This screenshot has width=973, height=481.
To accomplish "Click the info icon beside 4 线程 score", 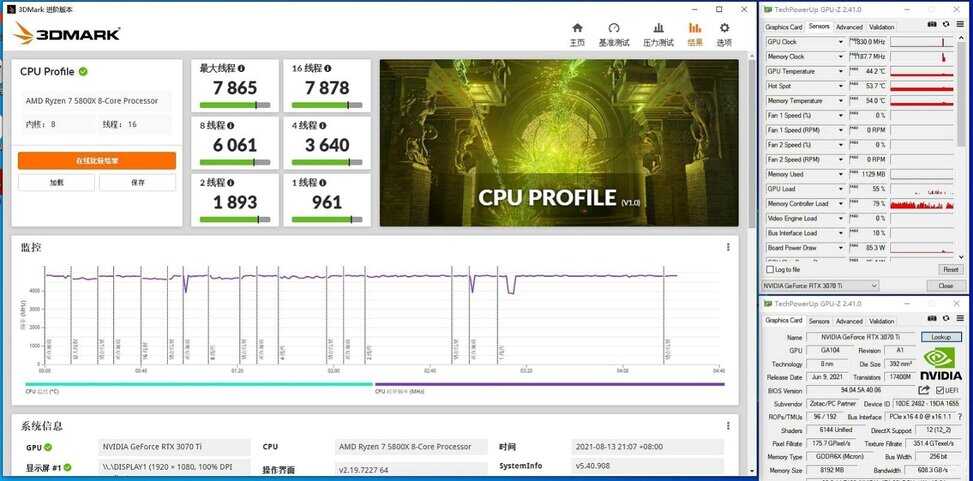I will pos(322,125).
